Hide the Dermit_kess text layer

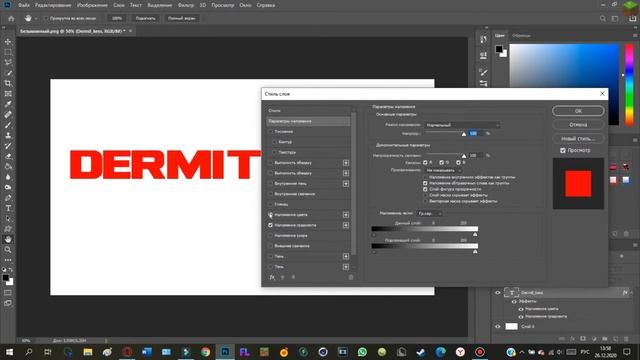[498, 293]
